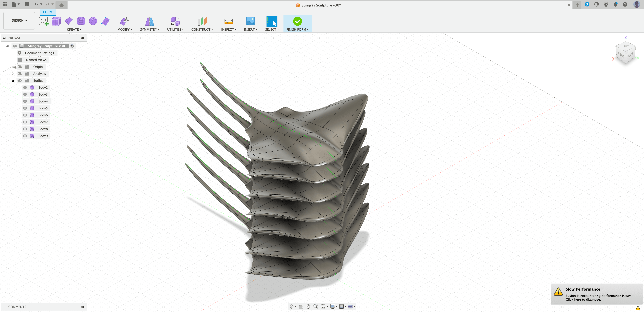
Task: Select the Quadball form tool
Action: coord(93,21)
